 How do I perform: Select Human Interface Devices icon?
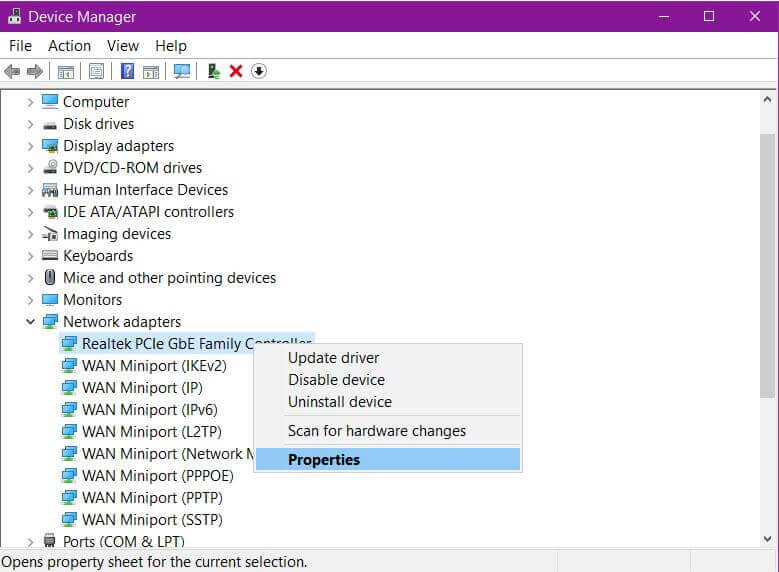click(x=50, y=190)
